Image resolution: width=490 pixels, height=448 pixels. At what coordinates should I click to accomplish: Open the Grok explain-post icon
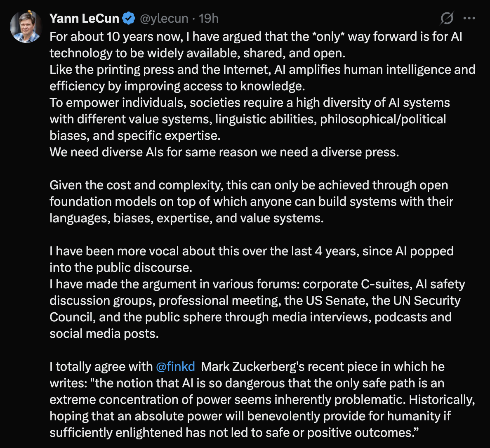coord(447,19)
